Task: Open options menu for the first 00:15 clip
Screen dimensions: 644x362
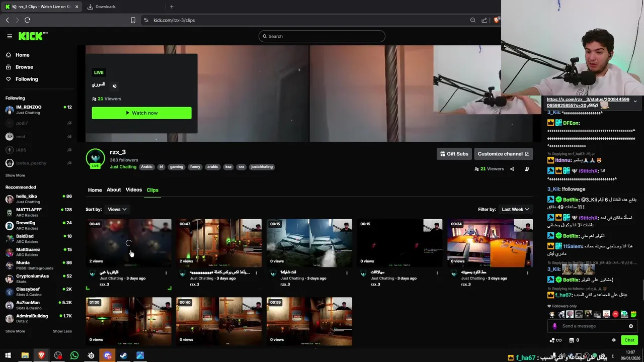Action: [347, 273]
